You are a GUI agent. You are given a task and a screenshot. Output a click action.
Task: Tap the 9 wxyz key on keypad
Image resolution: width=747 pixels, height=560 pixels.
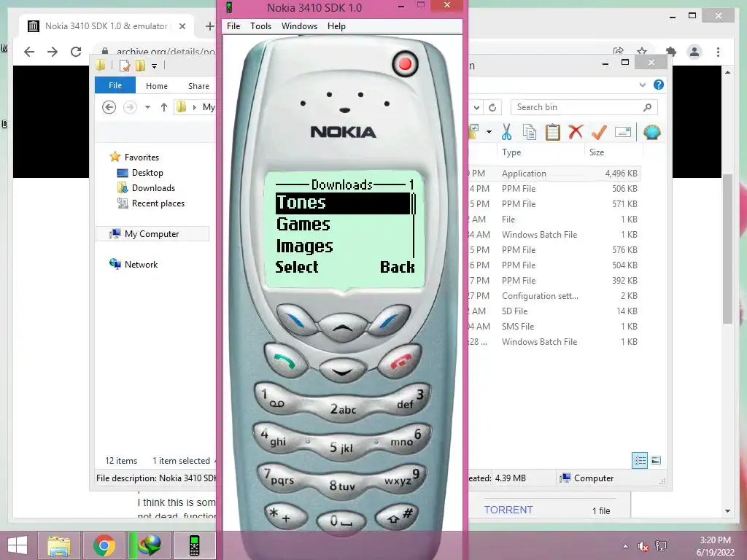403,477
